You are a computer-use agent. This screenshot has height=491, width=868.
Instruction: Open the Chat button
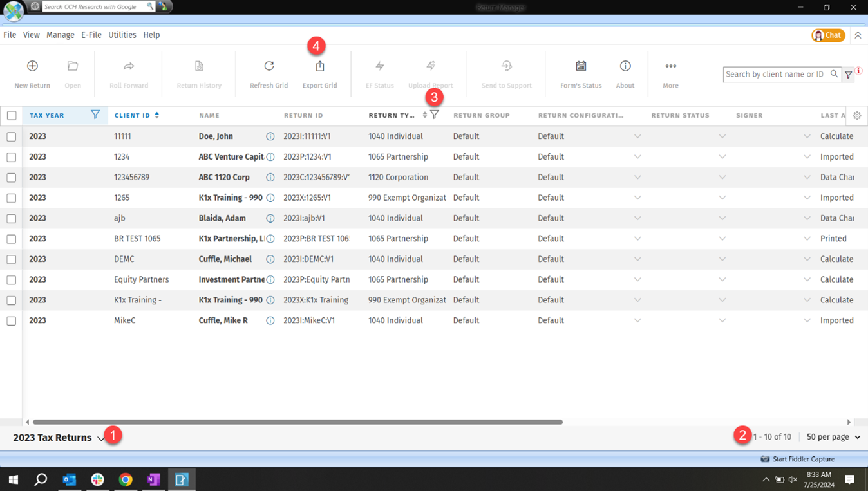(828, 35)
